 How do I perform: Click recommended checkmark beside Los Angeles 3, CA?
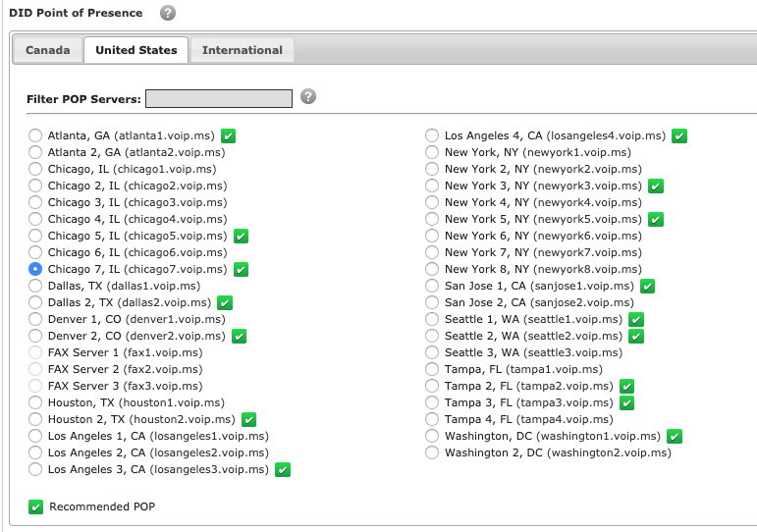[283, 470]
